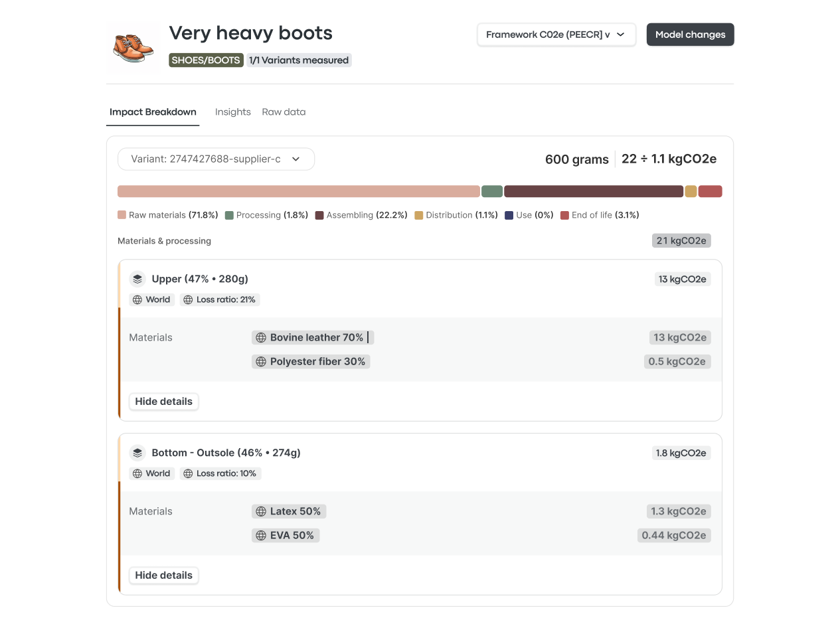Expand the Use (0%) legend item
The height and width of the screenshot is (628, 840).
click(529, 215)
